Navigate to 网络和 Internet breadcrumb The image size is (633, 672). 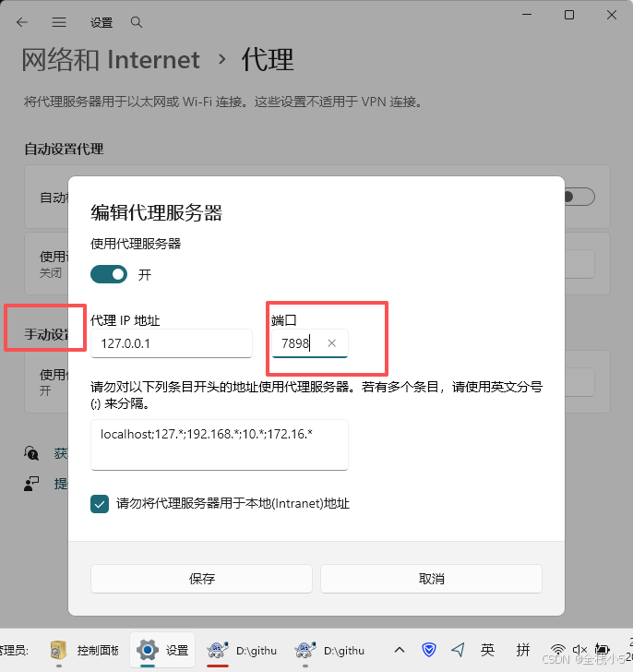pos(111,59)
